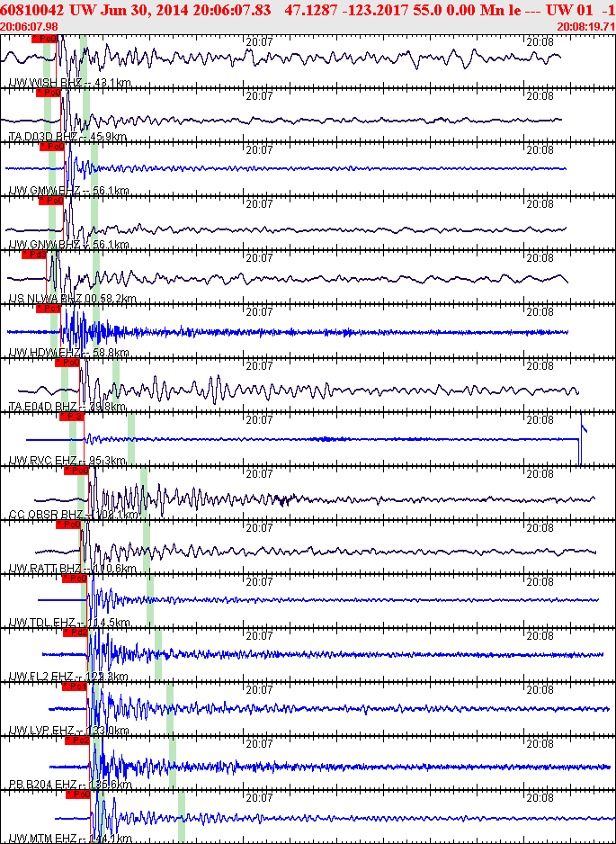Click the 20:08 time tick on CC OBSR trace
Image resolution: width=616 pixels, height=844 pixels.
[540, 473]
